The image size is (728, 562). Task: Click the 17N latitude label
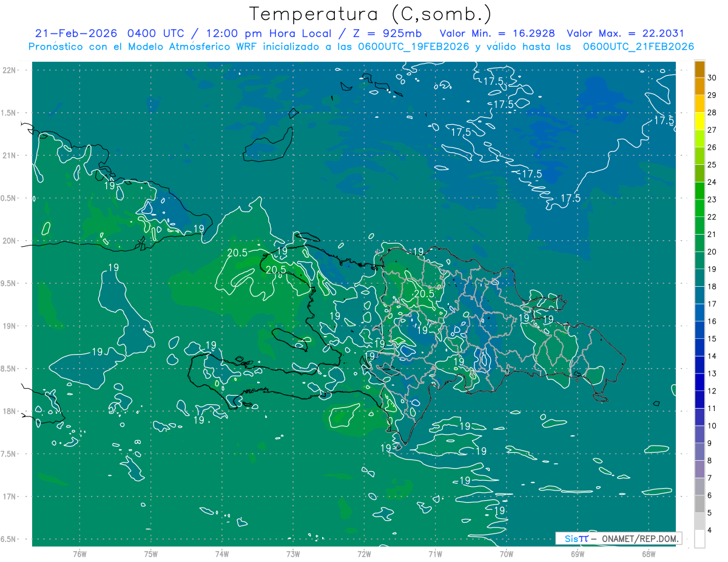8,497
